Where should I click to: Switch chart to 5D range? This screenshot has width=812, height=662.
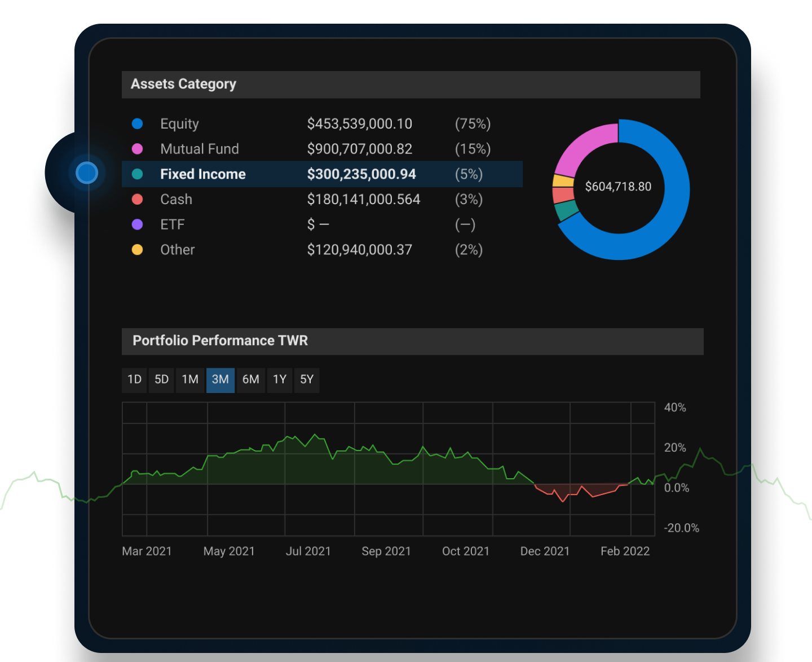161,379
